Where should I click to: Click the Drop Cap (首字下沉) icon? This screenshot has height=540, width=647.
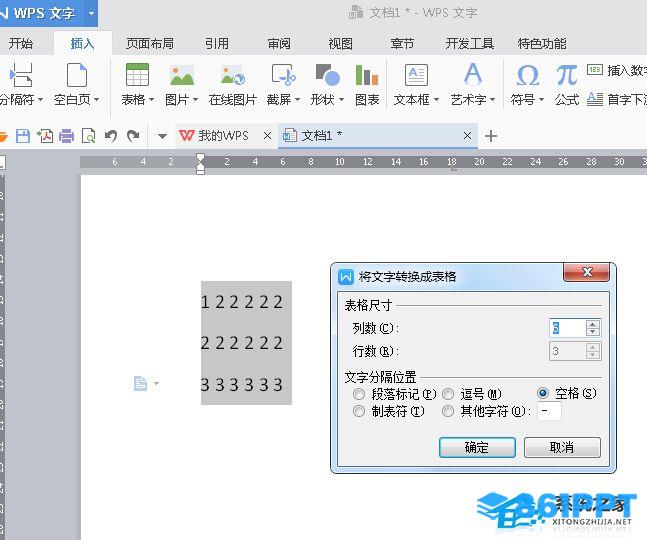click(x=595, y=99)
